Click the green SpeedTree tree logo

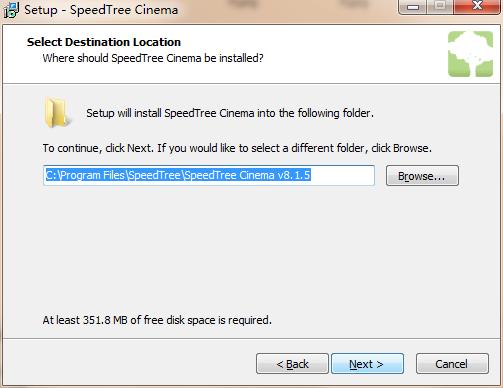(470, 54)
